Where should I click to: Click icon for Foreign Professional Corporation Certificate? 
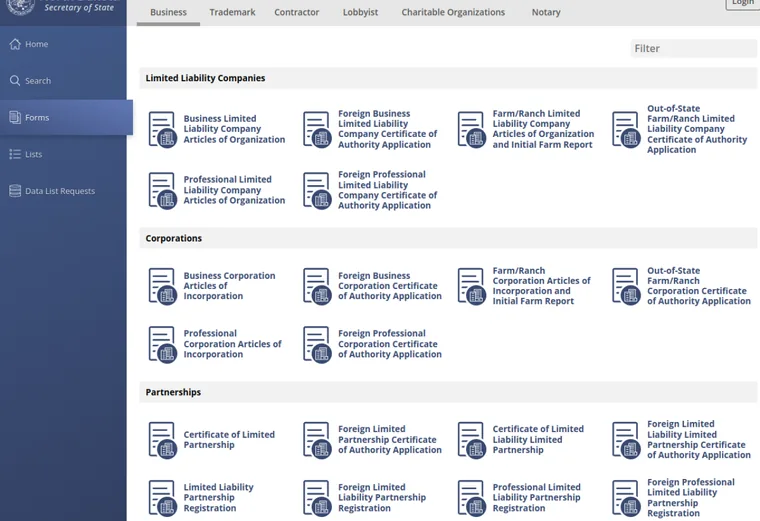tap(317, 344)
